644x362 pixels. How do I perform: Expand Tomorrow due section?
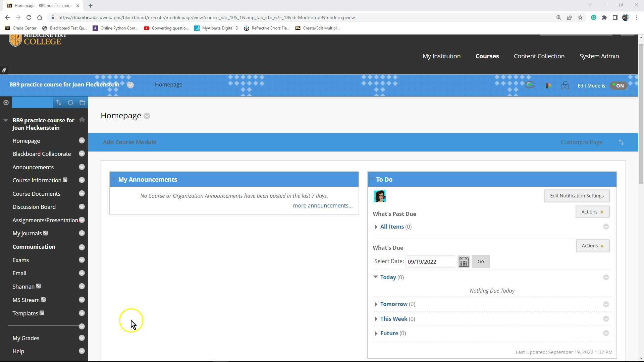(376, 304)
